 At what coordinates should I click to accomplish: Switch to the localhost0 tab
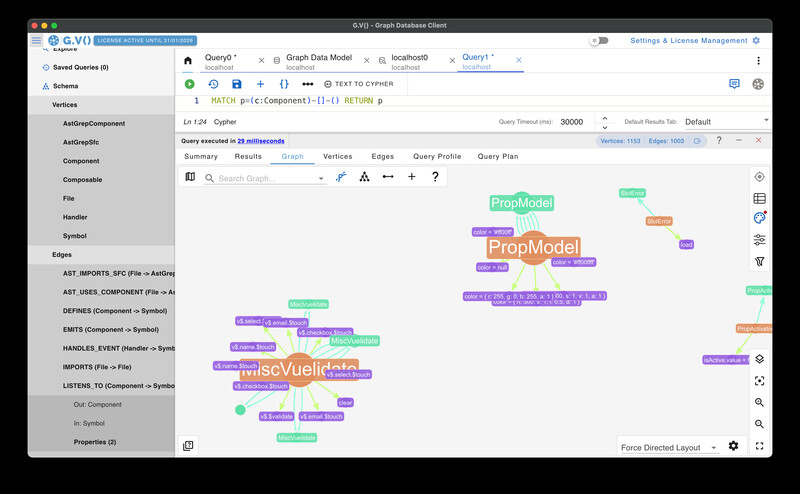point(409,61)
